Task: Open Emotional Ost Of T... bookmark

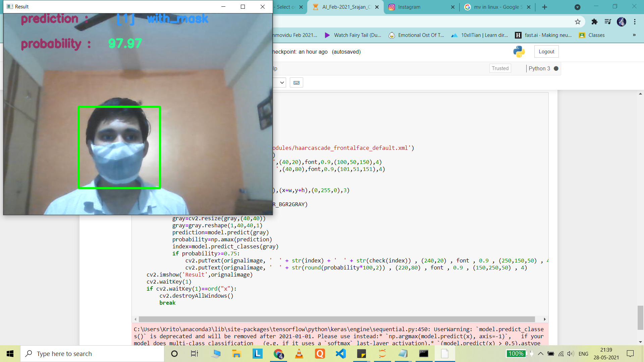Action: pos(416,35)
